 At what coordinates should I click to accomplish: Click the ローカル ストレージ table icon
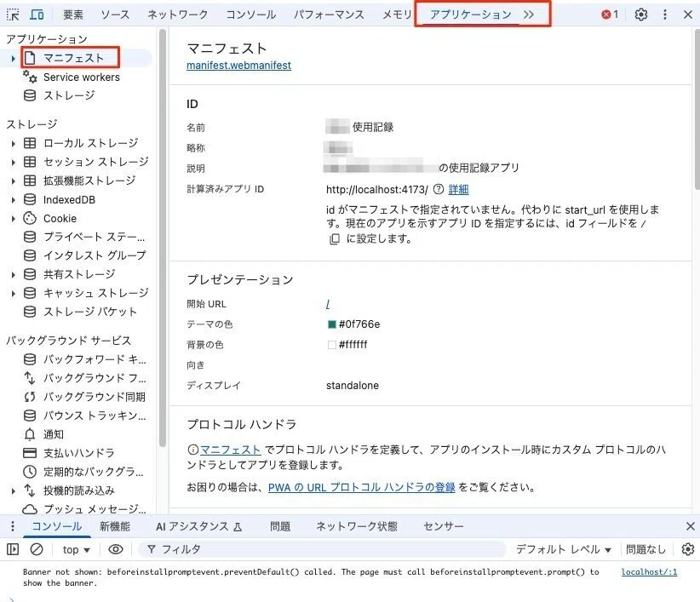[x=30, y=143]
